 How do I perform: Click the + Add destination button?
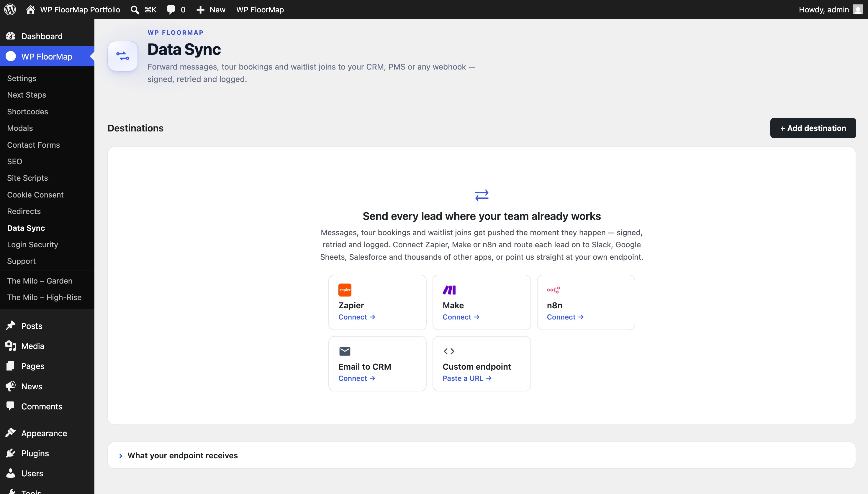click(813, 128)
